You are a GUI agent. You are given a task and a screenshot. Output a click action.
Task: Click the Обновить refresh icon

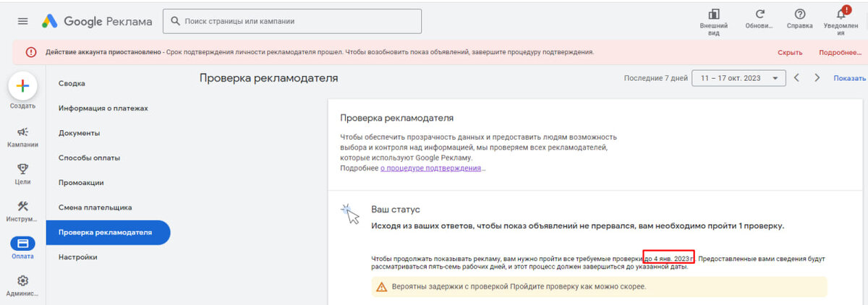pyautogui.click(x=759, y=14)
